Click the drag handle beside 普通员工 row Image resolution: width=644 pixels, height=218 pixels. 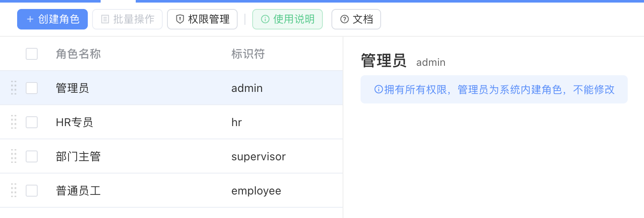14,190
